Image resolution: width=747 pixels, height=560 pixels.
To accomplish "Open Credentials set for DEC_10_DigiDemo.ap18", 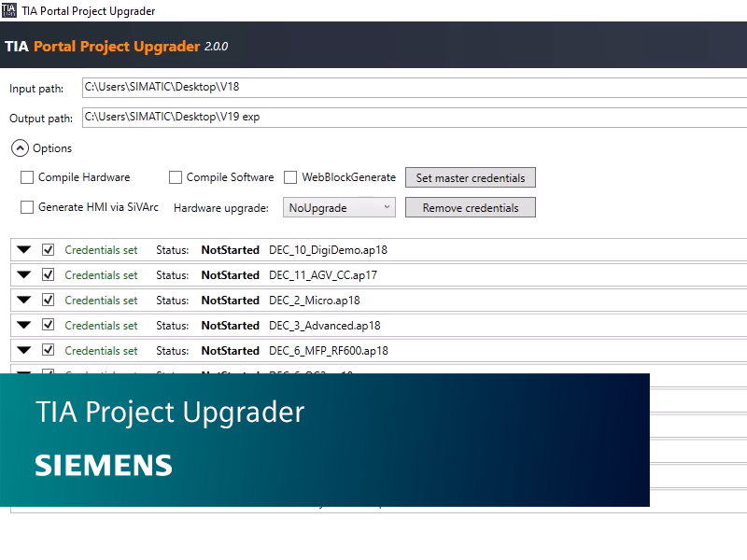I will [x=101, y=249].
